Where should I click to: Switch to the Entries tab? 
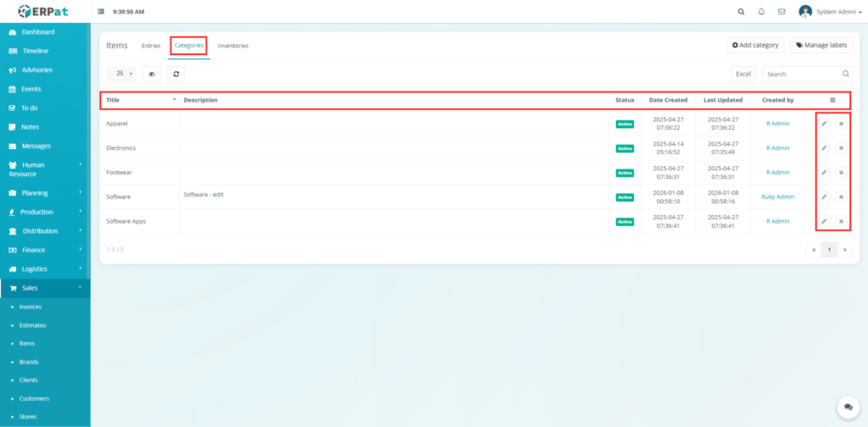point(151,46)
